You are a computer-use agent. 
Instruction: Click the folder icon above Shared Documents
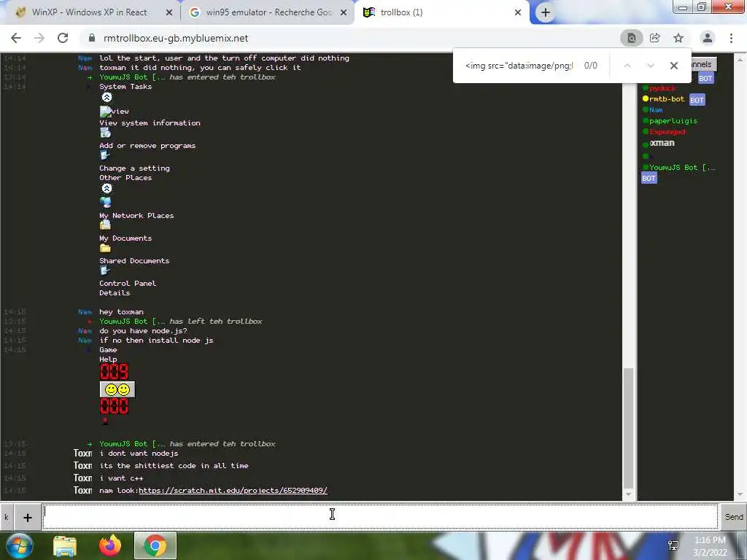tap(105, 248)
